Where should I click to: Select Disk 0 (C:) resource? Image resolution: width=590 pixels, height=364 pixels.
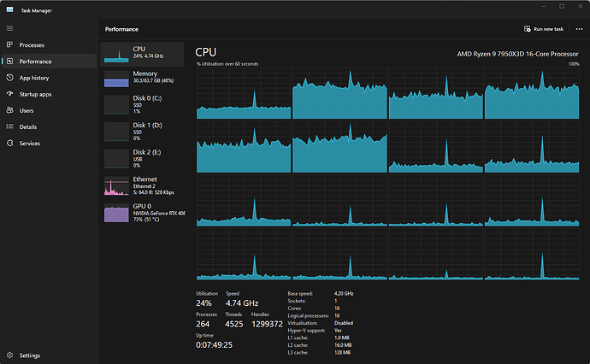(x=142, y=104)
